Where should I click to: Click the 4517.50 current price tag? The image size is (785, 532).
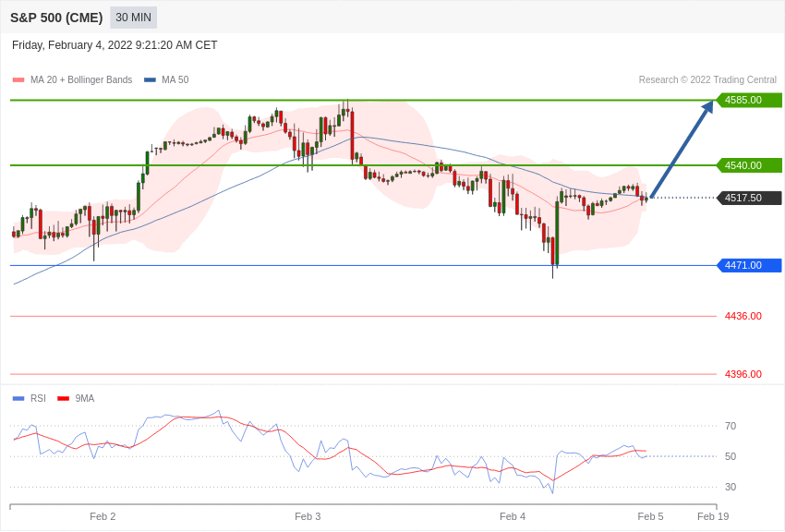pos(750,198)
